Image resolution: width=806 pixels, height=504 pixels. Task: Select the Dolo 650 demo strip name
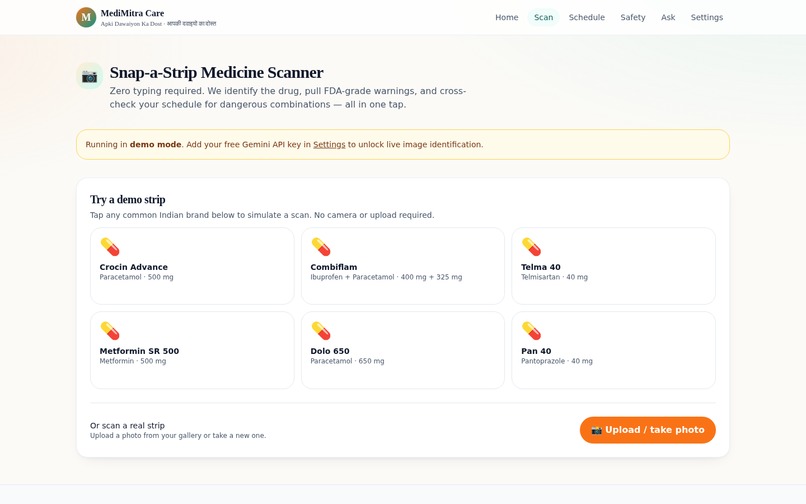coord(330,351)
